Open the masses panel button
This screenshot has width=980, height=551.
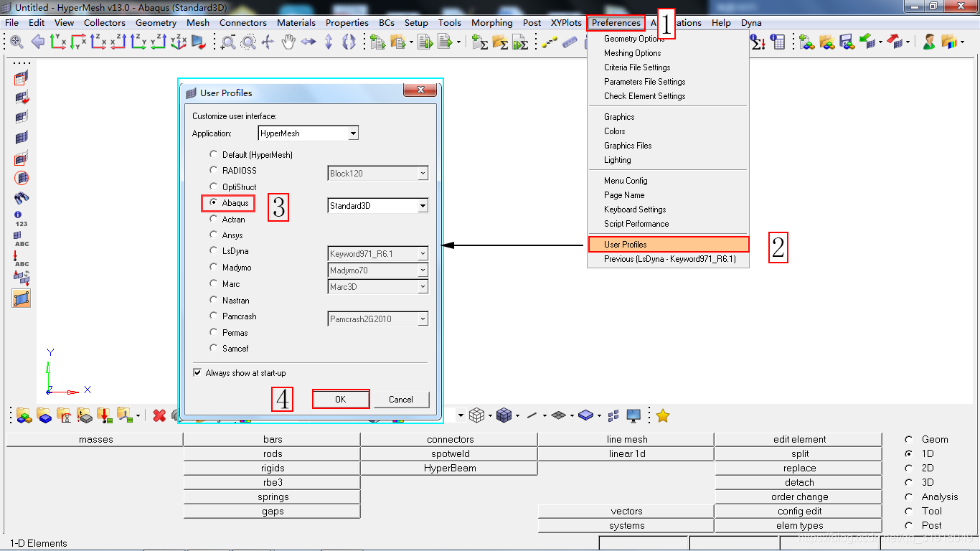tap(95, 439)
